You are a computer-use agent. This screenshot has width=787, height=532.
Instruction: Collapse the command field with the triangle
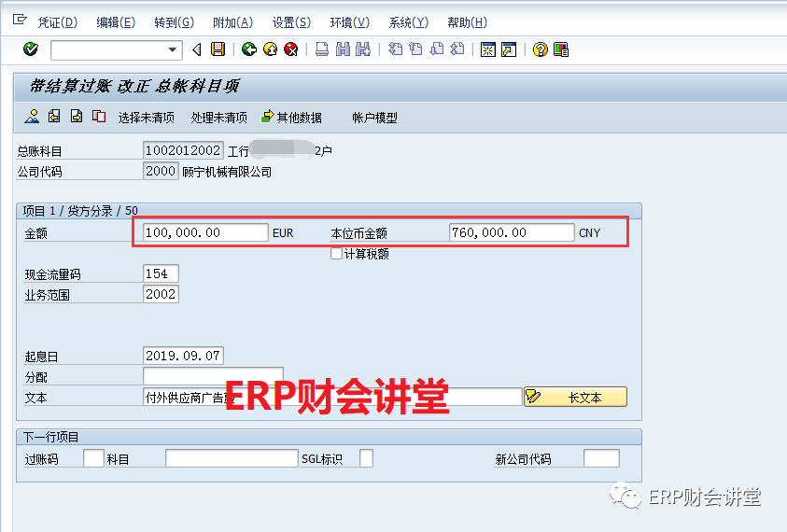[197, 49]
